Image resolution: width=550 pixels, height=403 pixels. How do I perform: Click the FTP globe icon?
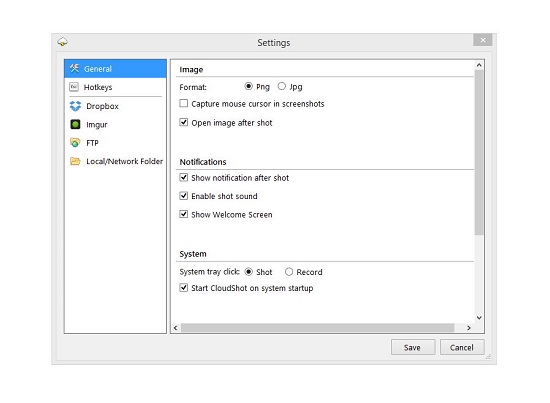click(x=75, y=143)
